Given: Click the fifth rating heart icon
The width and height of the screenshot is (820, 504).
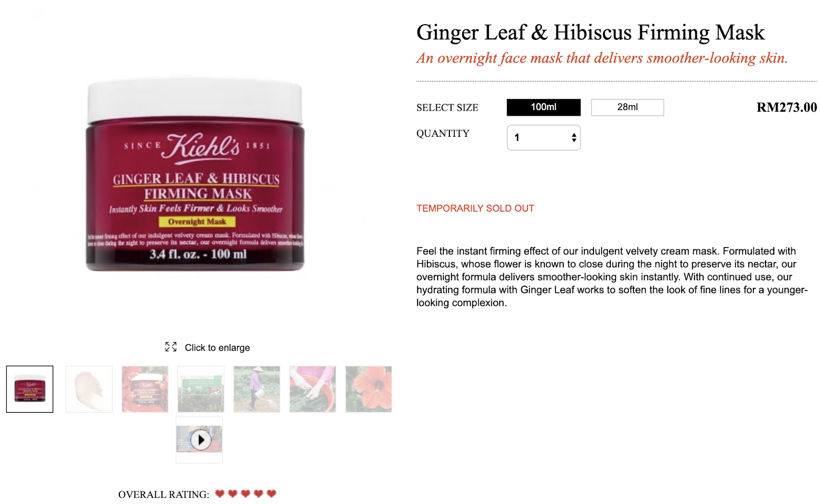Looking at the screenshot, I should [x=272, y=494].
